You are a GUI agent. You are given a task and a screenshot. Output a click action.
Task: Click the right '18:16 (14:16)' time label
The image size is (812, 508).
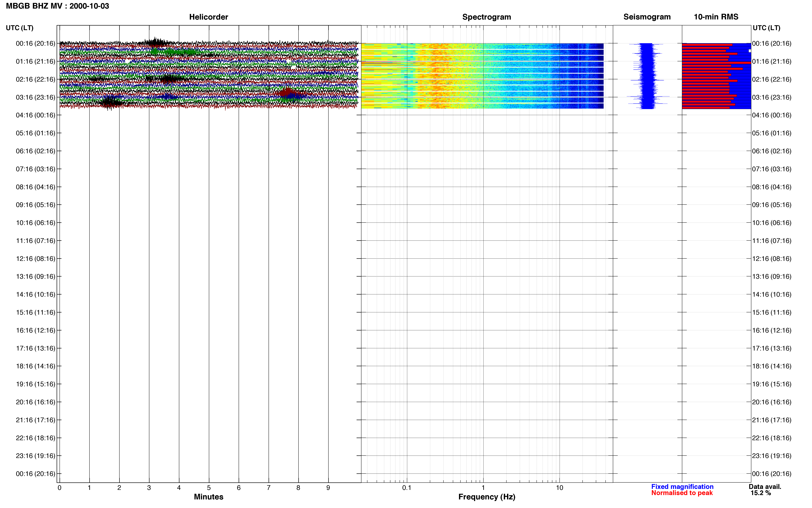[772, 366]
